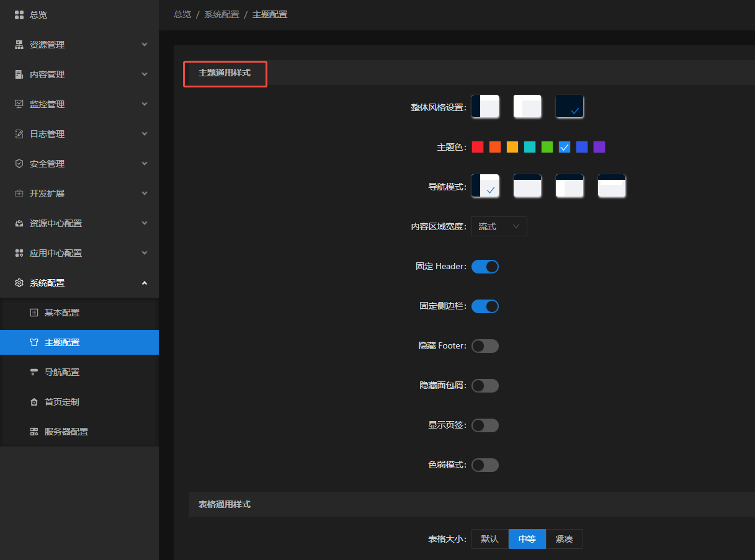Click the 导航配置 icon
Viewport: 755px width, 560px height.
(34, 372)
